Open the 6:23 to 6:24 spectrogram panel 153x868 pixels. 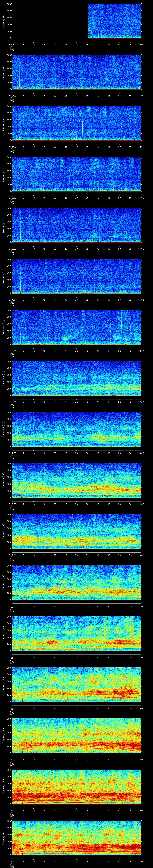(x=77, y=736)
